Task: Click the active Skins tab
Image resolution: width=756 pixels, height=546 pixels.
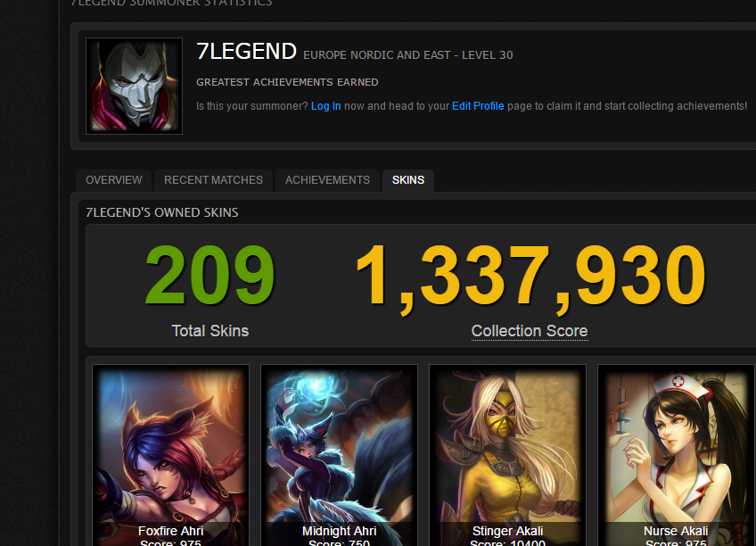Action: (408, 180)
